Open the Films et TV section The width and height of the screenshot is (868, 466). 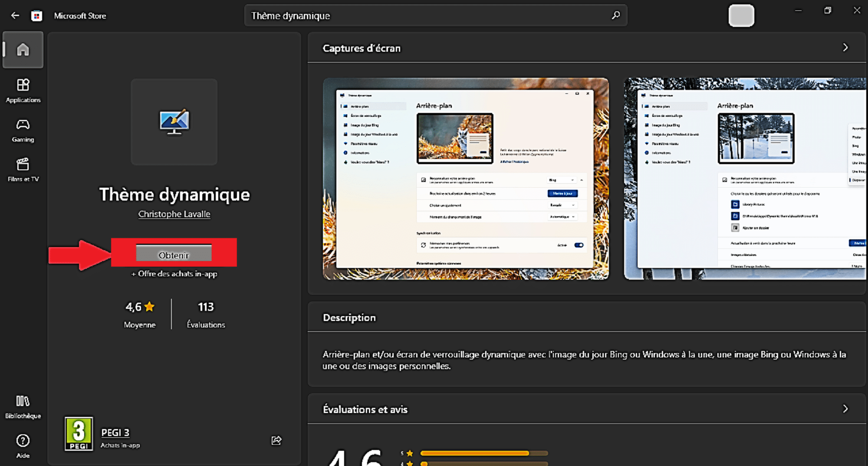pos(23,170)
